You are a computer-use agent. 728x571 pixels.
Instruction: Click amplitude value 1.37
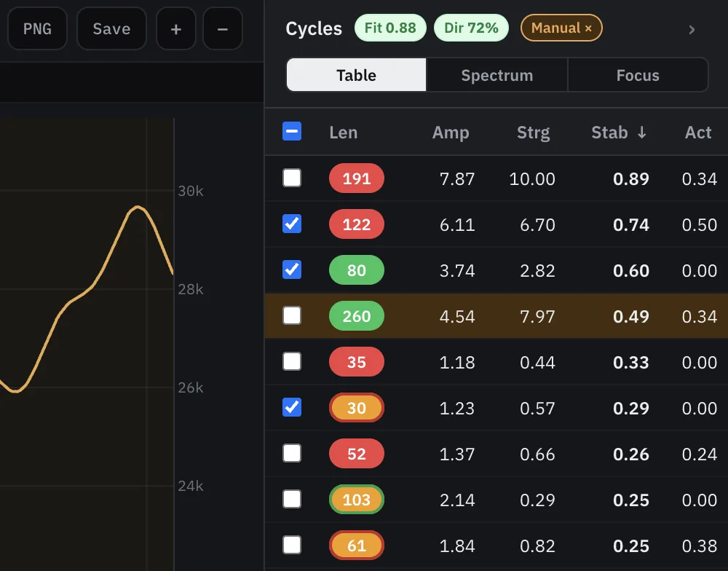(457, 454)
